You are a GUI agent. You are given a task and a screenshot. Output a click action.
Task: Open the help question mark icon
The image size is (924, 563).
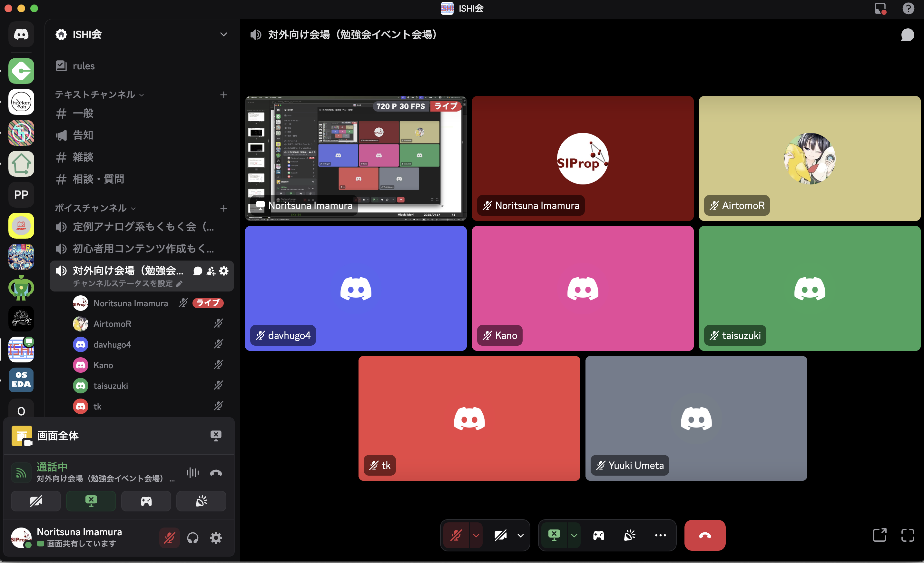[908, 8]
